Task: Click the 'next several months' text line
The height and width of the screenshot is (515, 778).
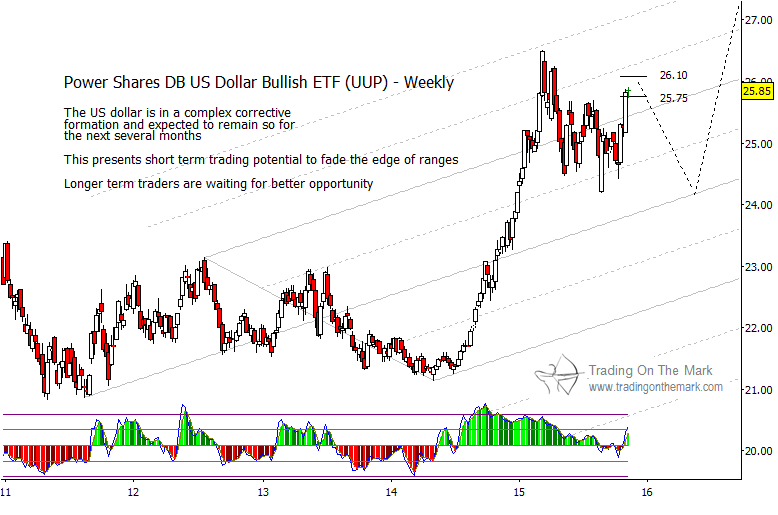Action: click(132, 136)
